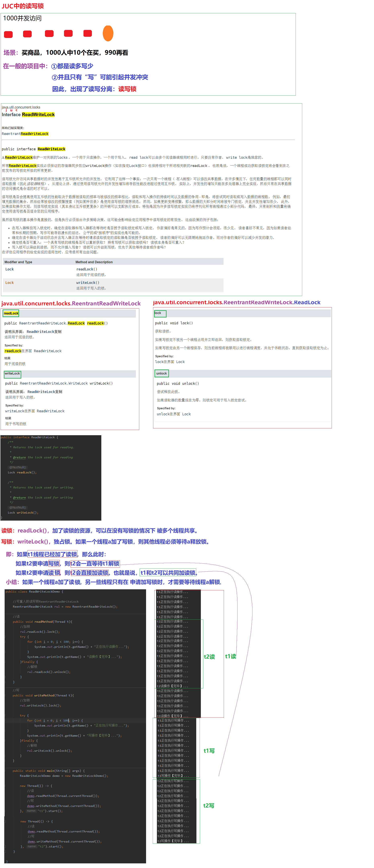Select the Modifier and Type column header
374x868 pixels.
pyautogui.click(x=18, y=262)
